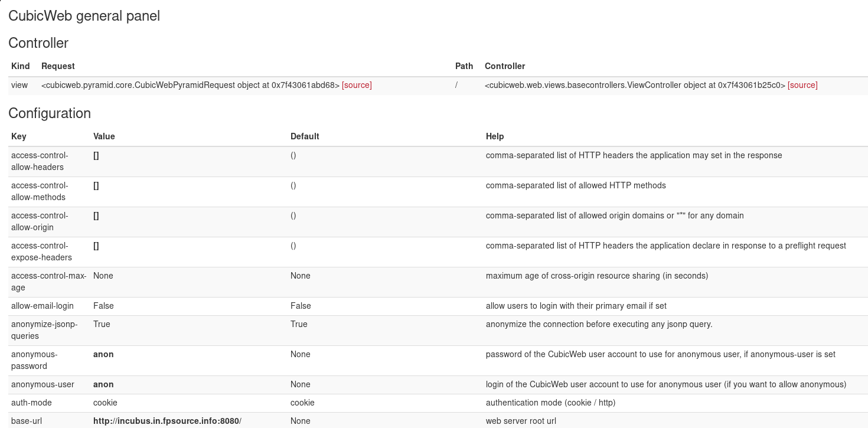Click the 'Key' column header
This screenshot has width=868, height=428.
(19, 136)
